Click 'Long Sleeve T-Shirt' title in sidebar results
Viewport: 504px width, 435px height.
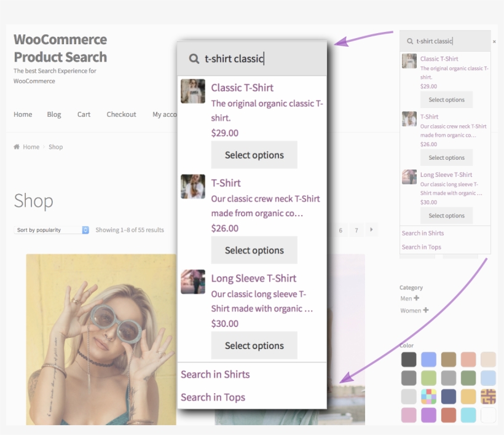coord(446,174)
